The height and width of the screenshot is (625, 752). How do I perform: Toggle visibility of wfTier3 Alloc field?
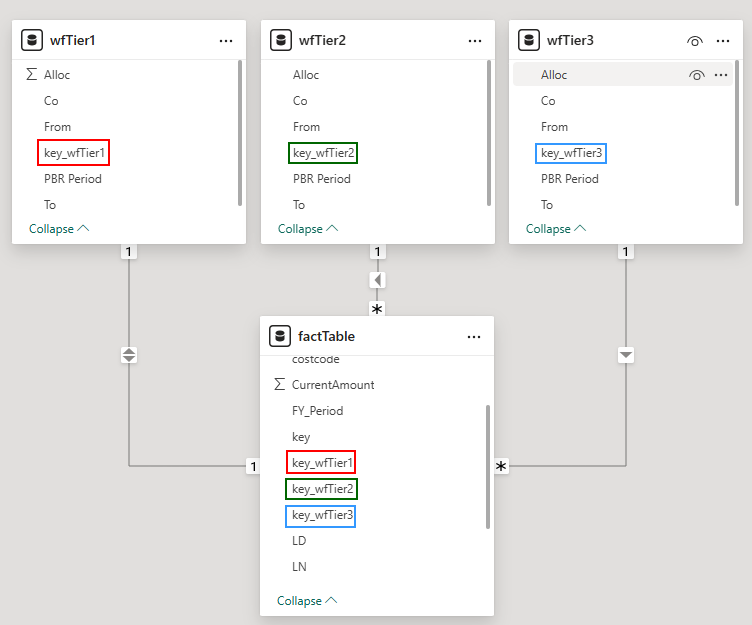tap(697, 75)
